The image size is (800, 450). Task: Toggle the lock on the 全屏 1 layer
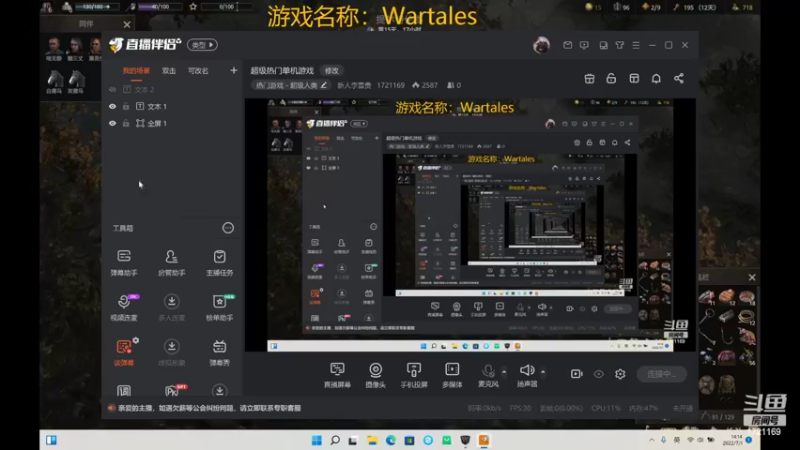126,123
